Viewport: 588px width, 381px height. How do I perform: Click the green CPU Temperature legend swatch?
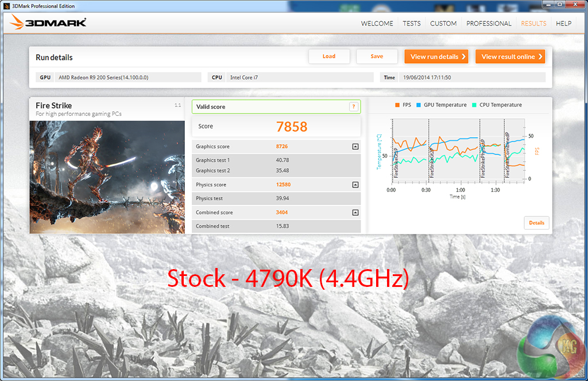point(474,105)
